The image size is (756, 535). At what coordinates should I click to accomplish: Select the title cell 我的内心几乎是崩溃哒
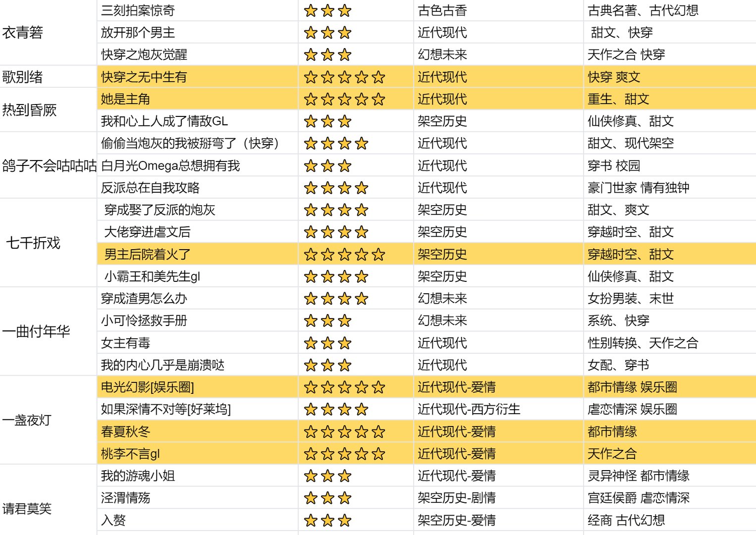point(162,365)
